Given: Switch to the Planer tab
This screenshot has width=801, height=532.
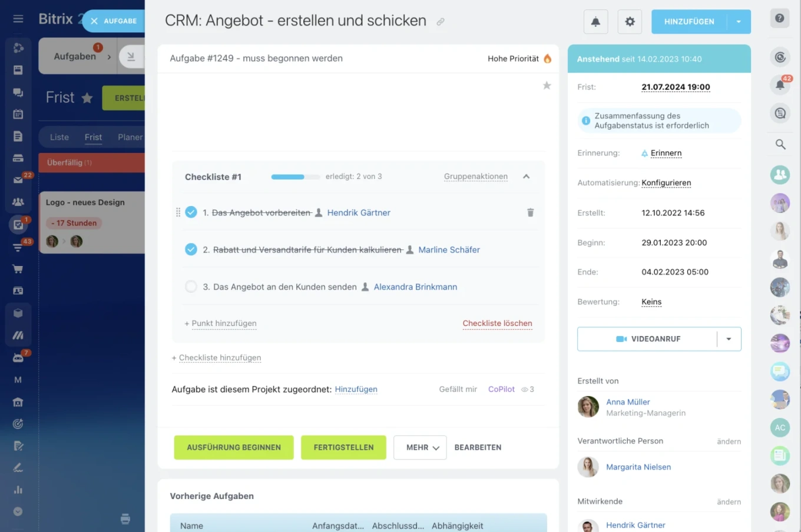Looking at the screenshot, I should 130,137.
